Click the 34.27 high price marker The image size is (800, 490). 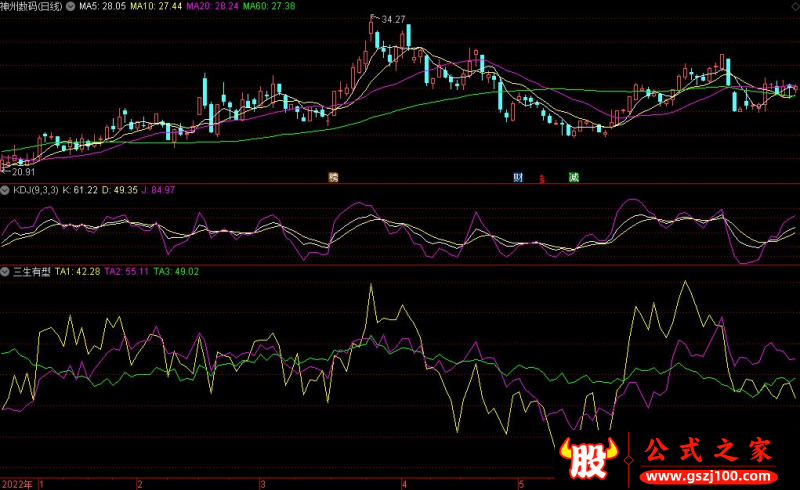coord(392,20)
